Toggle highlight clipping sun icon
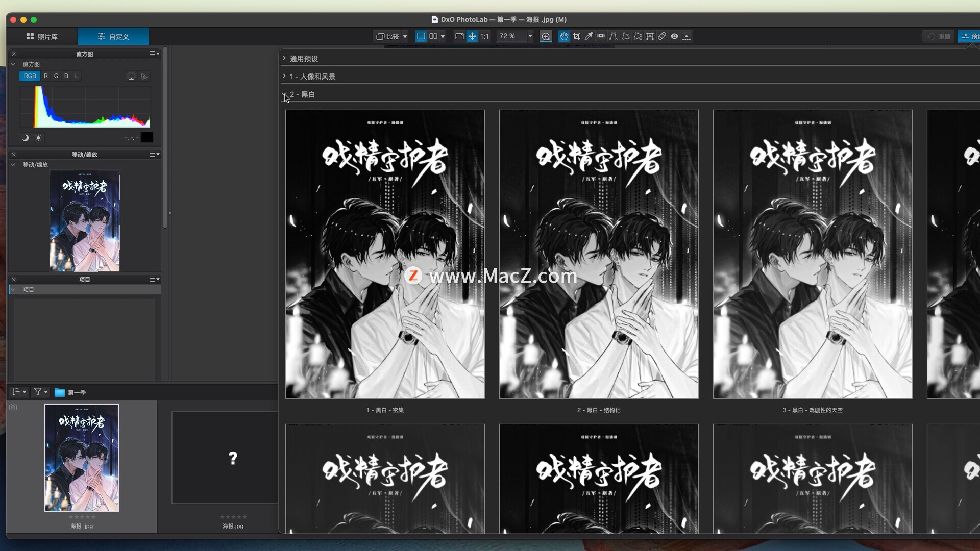Image resolution: width=980 pixels, height=551 pixels. click(x=38, y=138)
